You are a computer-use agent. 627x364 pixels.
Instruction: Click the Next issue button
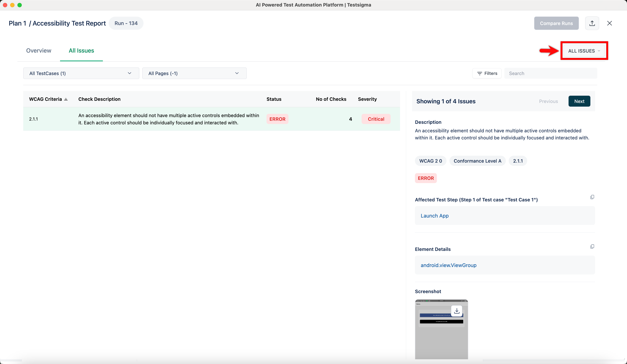tap(579, 101)
